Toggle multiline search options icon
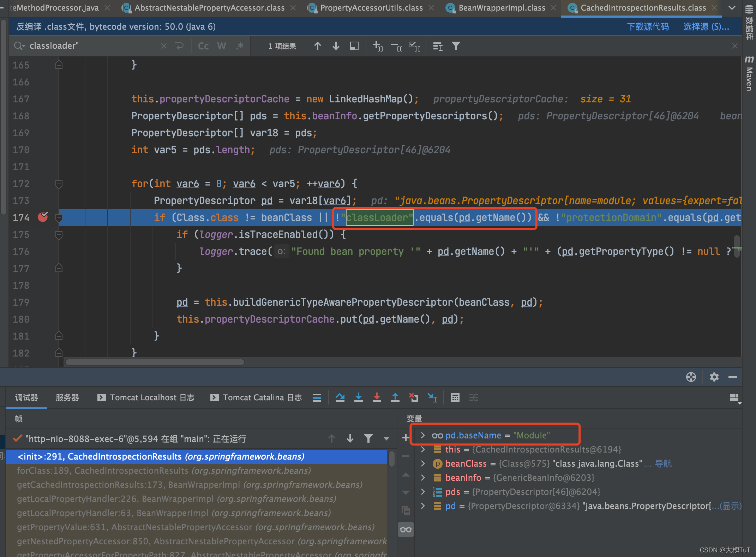756x557 pixels. [x=438, y=46]
